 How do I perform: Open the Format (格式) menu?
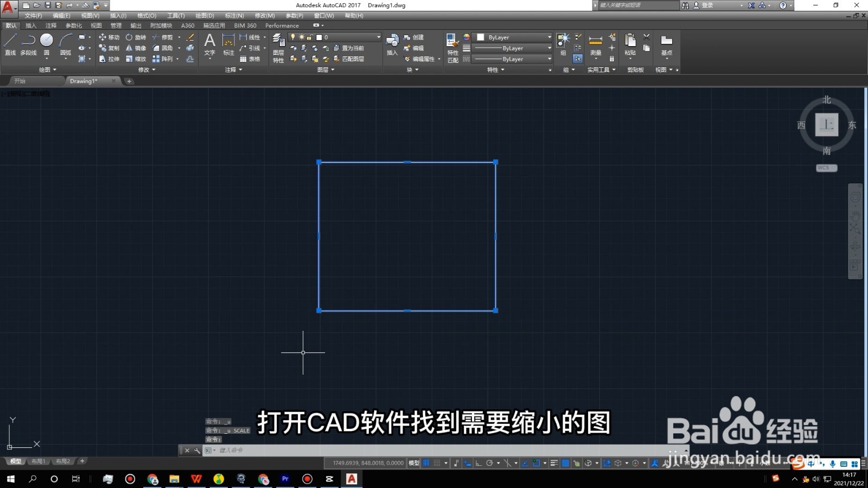pyautogui.click(x=146, y=16)
